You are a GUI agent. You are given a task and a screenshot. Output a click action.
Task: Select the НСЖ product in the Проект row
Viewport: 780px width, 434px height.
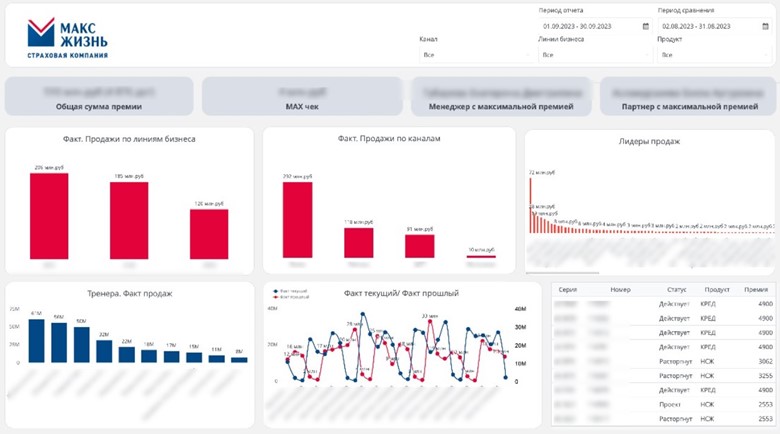click(707, 405)
